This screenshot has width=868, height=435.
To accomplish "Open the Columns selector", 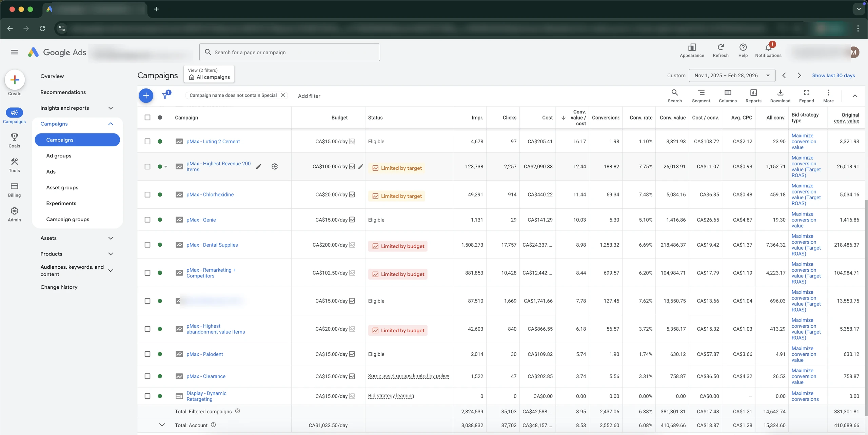I will 728,96.
